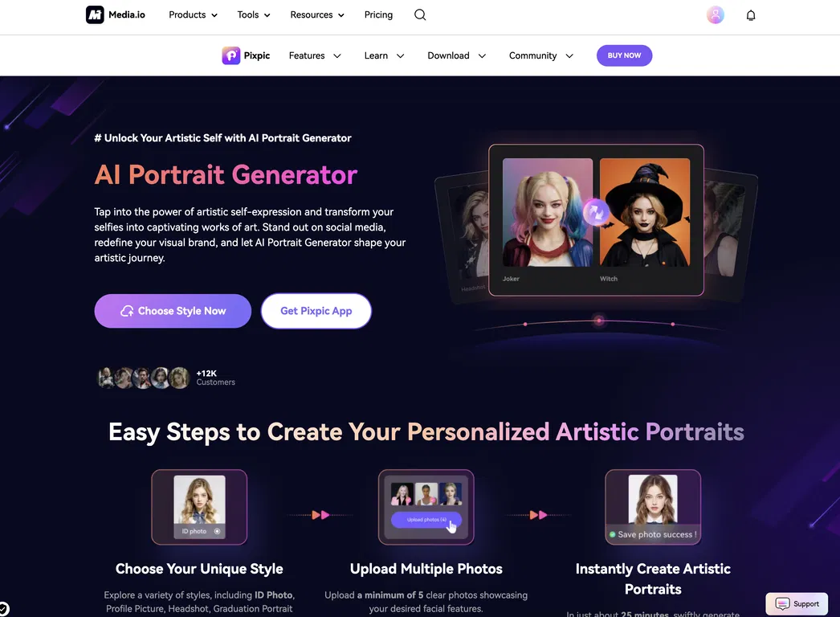Click the swap icon between portraits

click(x=596, y=212)
